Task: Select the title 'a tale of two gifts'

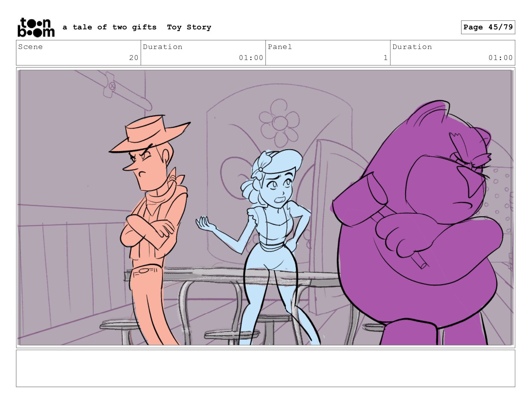Action: 110,27
